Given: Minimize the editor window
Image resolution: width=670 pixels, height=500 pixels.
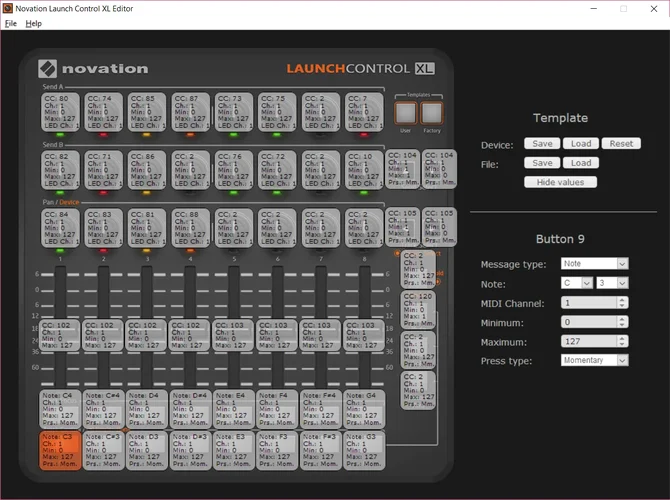Looking at the screenshot, I should pos(594,9).
